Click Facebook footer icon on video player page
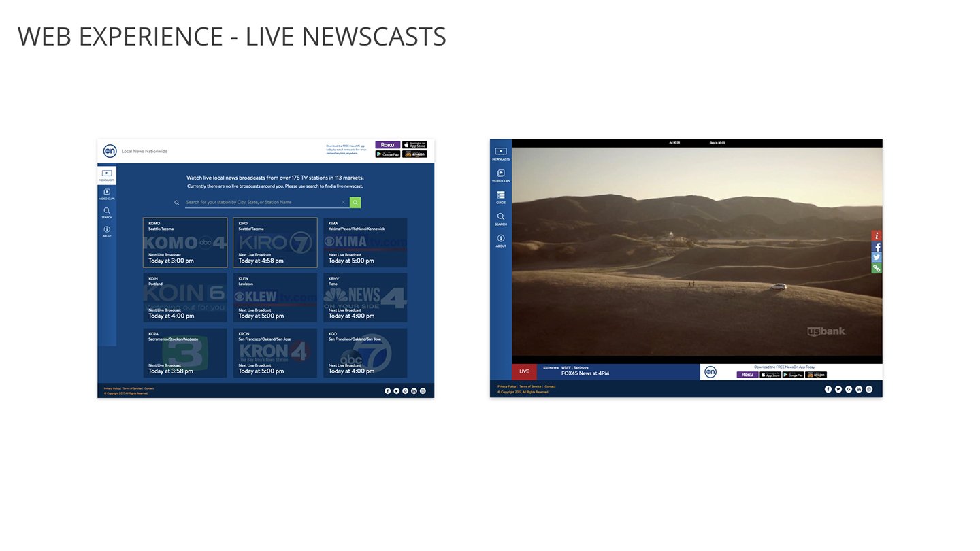The image size is (980, 551). [828, 389]
